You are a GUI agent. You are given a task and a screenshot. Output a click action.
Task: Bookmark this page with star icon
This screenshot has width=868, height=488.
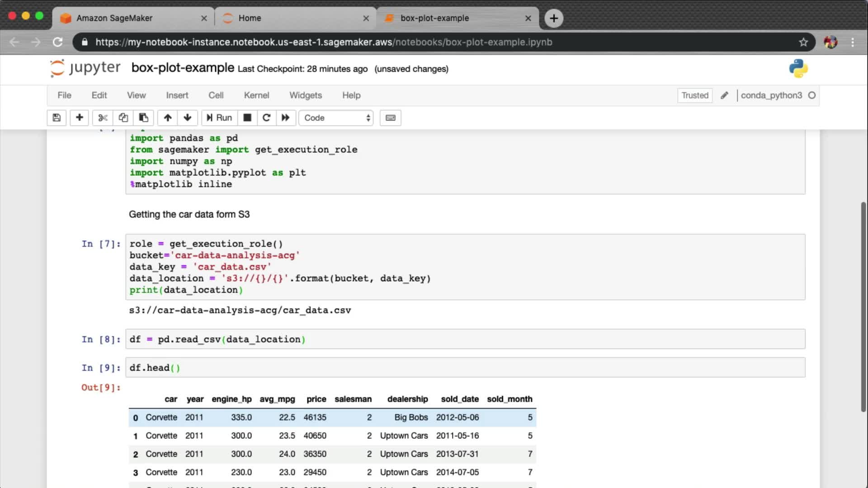(x=803, y=42)
